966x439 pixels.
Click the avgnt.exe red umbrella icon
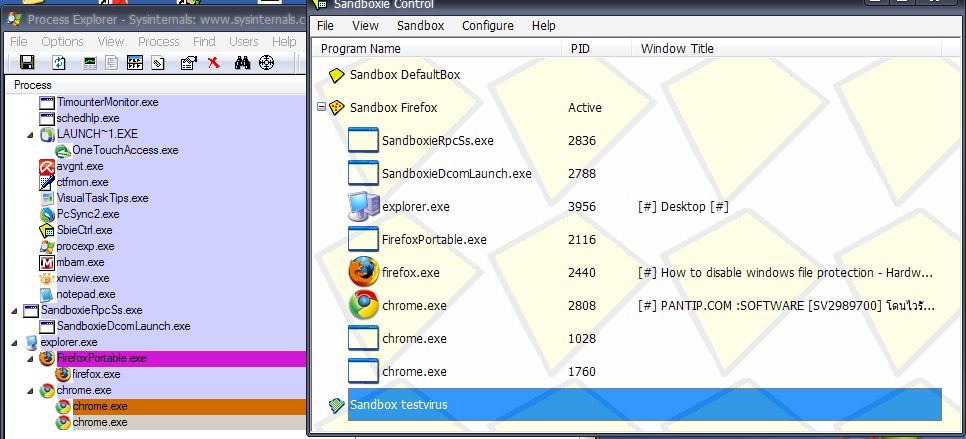click(x=47, y=166)
